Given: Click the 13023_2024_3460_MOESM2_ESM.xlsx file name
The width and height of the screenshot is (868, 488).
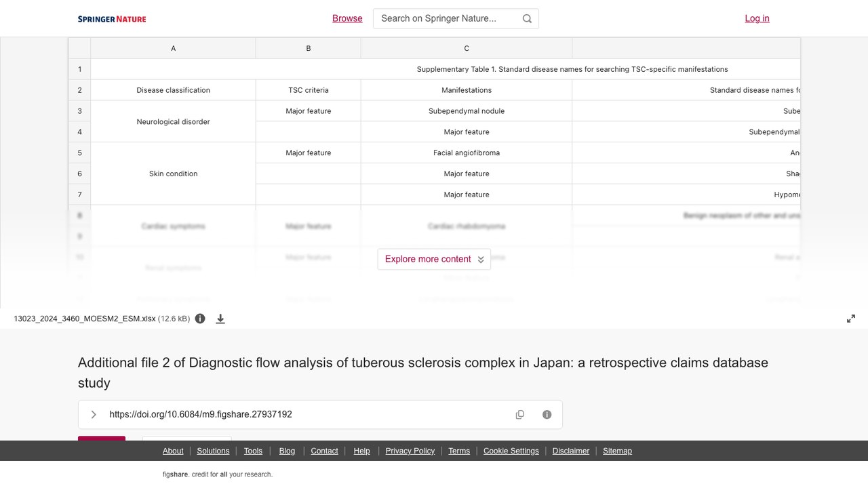Looking at the screenshot, I should 85,319.
